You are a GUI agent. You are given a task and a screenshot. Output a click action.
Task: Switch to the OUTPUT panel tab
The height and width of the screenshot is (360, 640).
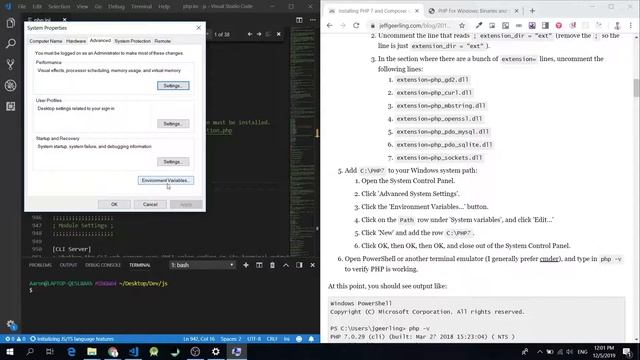[x=68, y=265]
